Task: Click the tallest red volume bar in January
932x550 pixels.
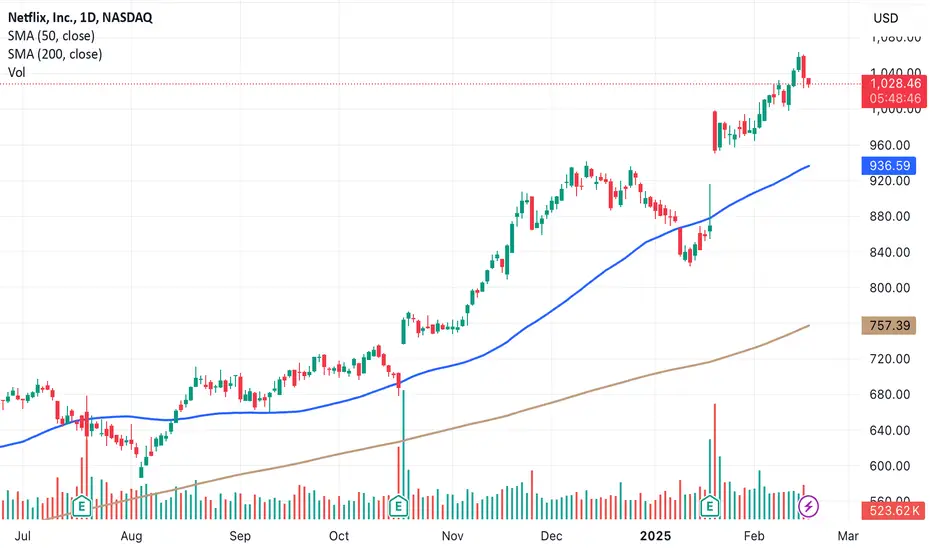Action: [x=714, y=461]
